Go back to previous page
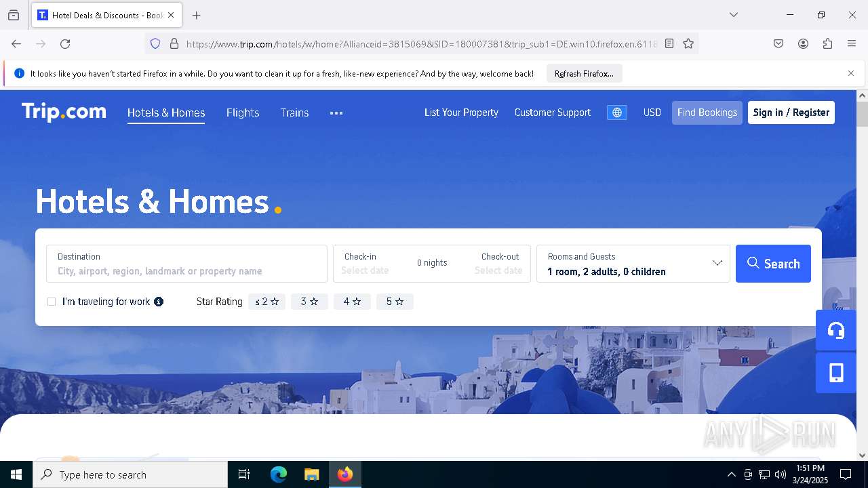The width and height of the screenshot is (868, 488). click(x=16, y=43)
